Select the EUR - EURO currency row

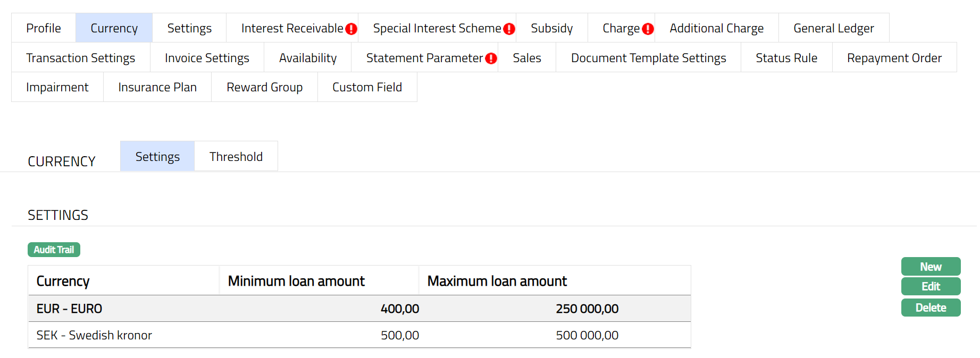click(x=69, y=309)
